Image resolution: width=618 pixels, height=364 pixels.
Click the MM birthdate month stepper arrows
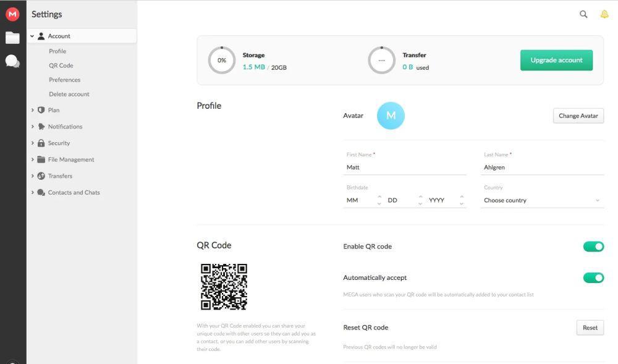[x=379, y=200]
